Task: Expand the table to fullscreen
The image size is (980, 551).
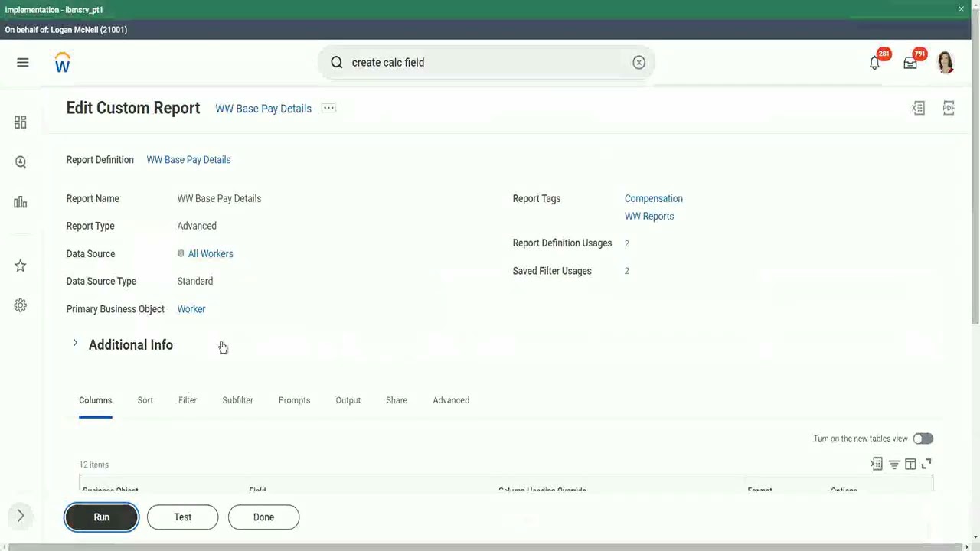Action: [x=926, y=464]
